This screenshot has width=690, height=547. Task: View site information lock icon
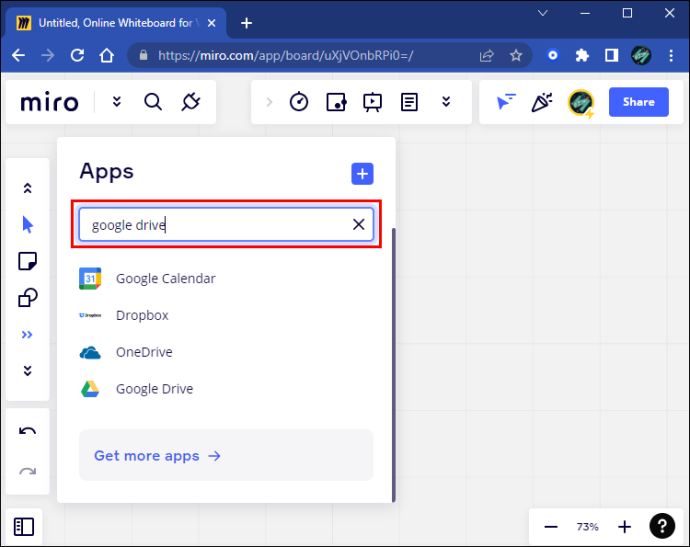143,55
